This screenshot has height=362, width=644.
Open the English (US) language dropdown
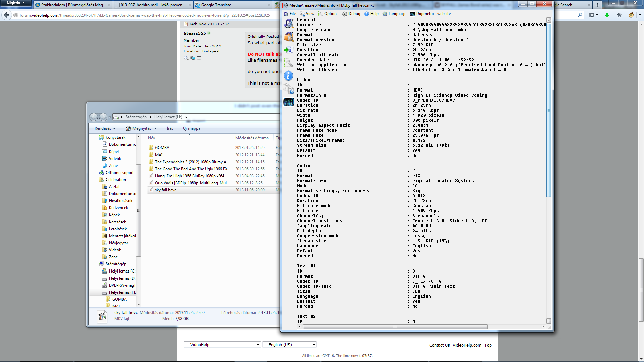289,345
